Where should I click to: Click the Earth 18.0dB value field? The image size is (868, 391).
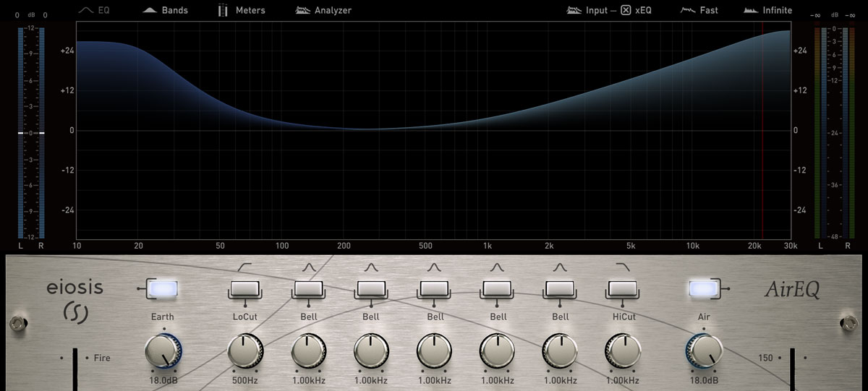coord(163,380)
